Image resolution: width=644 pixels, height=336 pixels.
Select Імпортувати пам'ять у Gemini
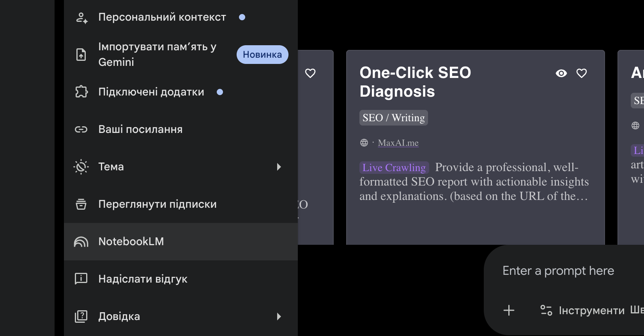(x=181, y=55)
